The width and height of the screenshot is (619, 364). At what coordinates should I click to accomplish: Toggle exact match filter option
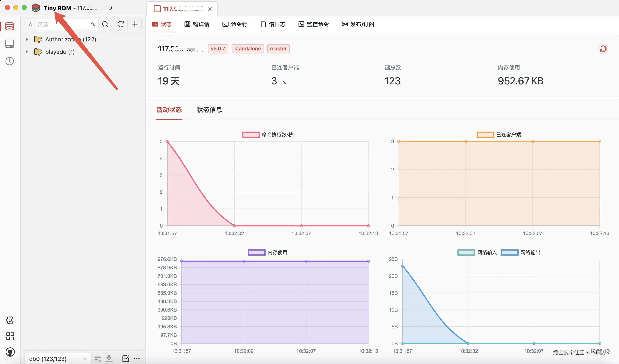coord(93,24)
